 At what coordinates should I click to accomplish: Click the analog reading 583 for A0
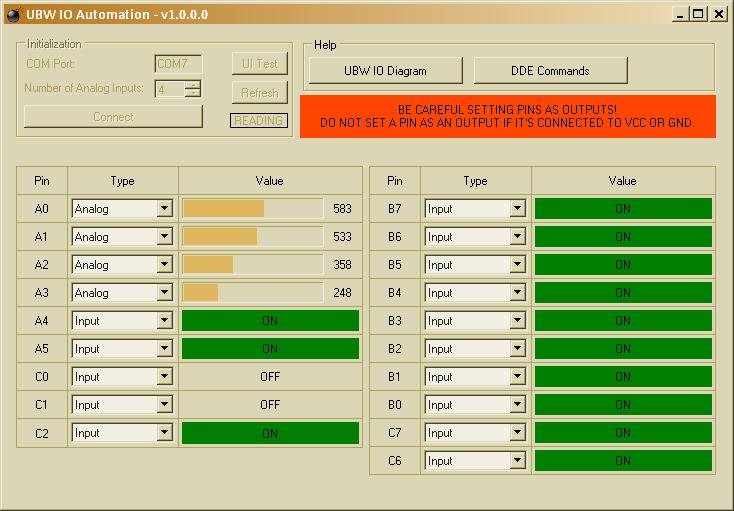tap(342, 209)
